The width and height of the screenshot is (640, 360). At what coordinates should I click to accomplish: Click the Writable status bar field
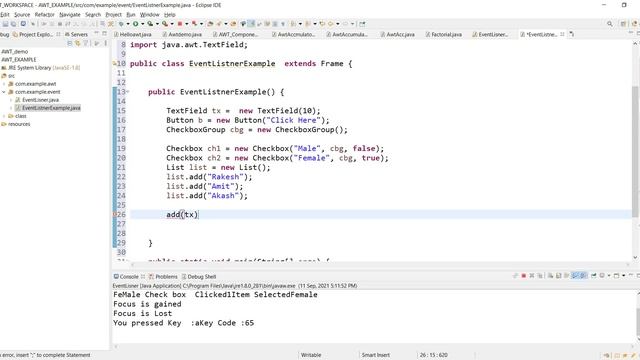coord(311,355)
